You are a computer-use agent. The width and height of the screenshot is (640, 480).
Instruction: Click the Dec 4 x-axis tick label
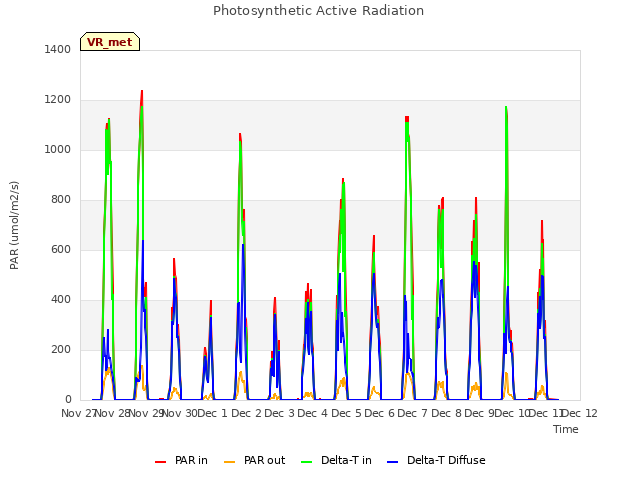[x=313, y=413]
